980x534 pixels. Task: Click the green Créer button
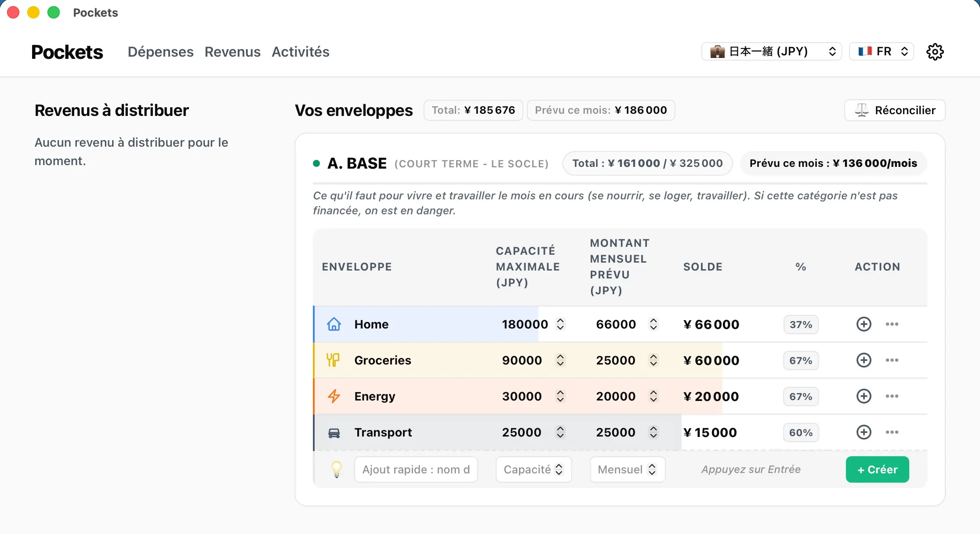877,469
